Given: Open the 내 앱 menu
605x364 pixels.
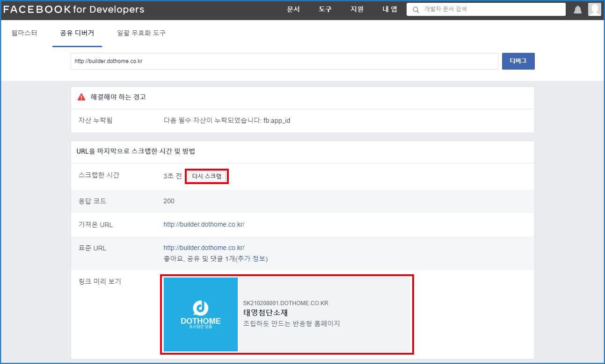Looking at the screenshot, I should (x=389, y=9).
